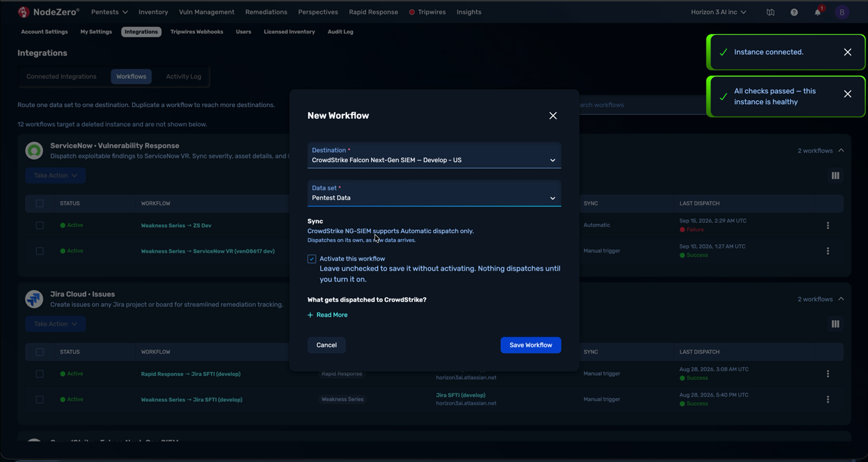
Task: Check the ServiceNow VR (ven08617 dev) row
Action: point(39,251)
